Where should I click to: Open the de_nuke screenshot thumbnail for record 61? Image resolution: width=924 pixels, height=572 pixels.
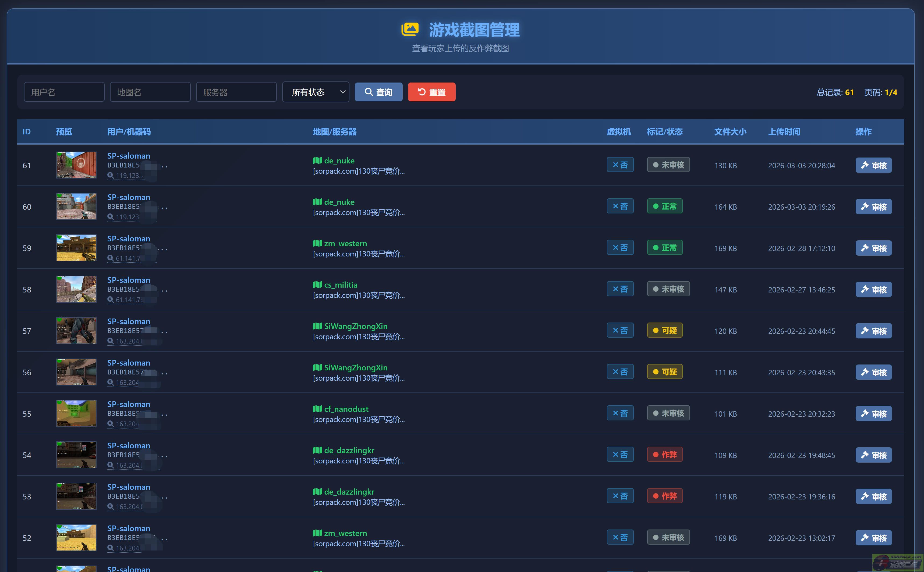76,165
